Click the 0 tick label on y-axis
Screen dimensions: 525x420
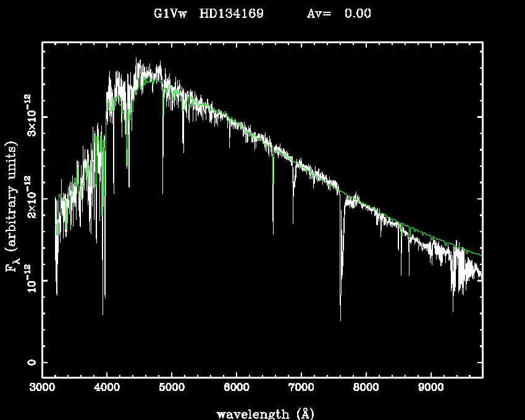point(29,363)
